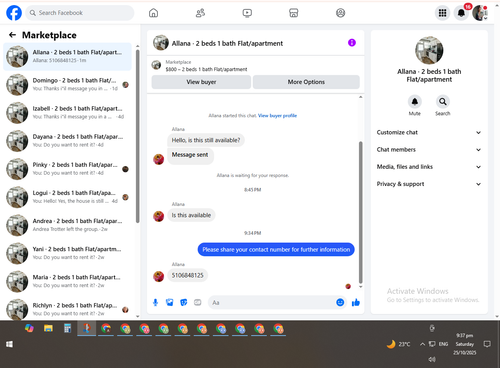
Task: Open the menu grid icon
Action: pyautogui.click(x=442, y=13)
